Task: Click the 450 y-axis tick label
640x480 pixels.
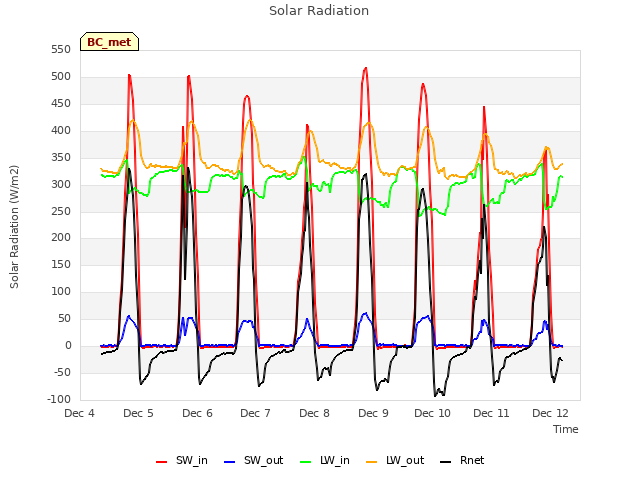Action: click(61, 104)
